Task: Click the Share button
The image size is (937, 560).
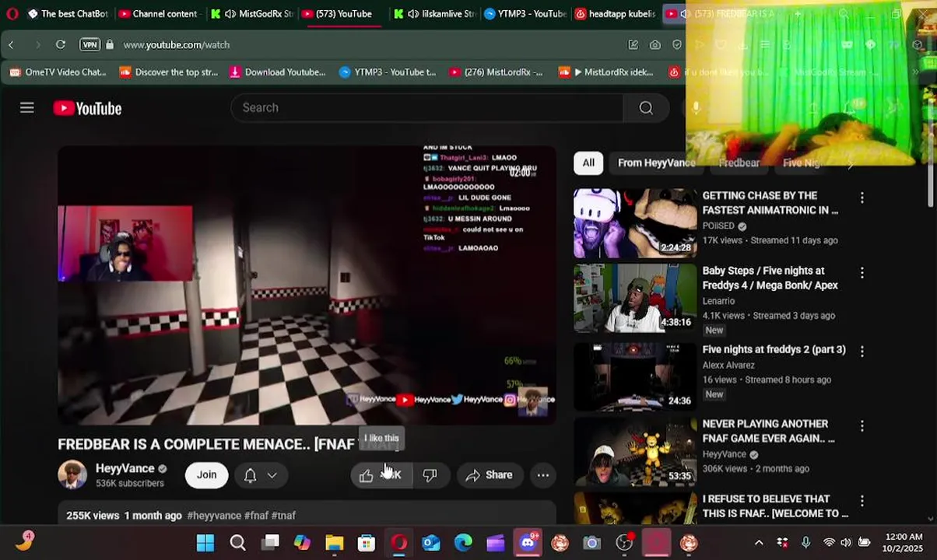Action: point(490,475)
